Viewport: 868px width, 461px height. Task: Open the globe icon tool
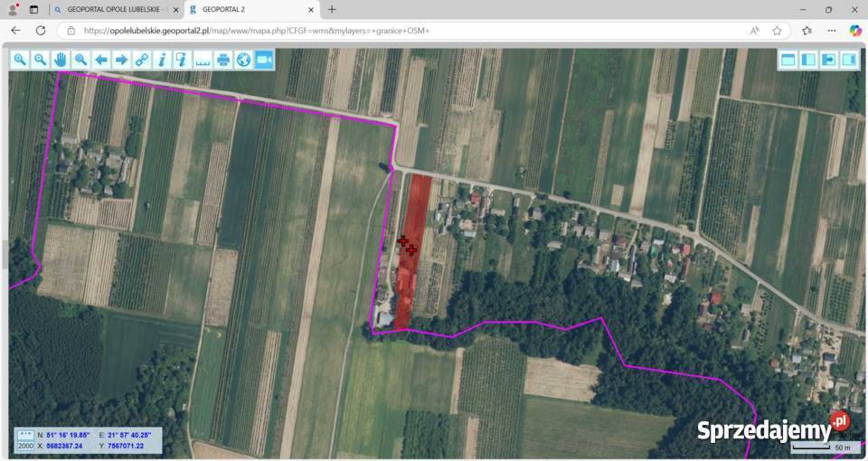point(243,60)
